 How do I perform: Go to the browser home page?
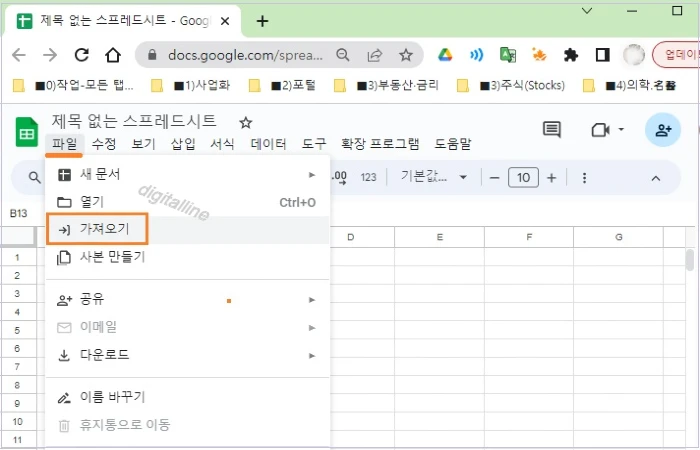[113, 55]
